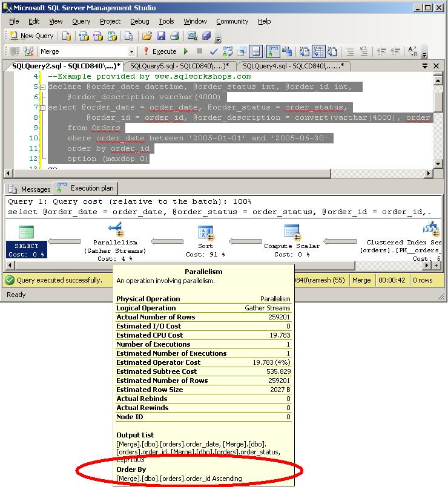Save the query with floppy icon
The height and width of the screenshot is (487, 448).
(161, 36)
